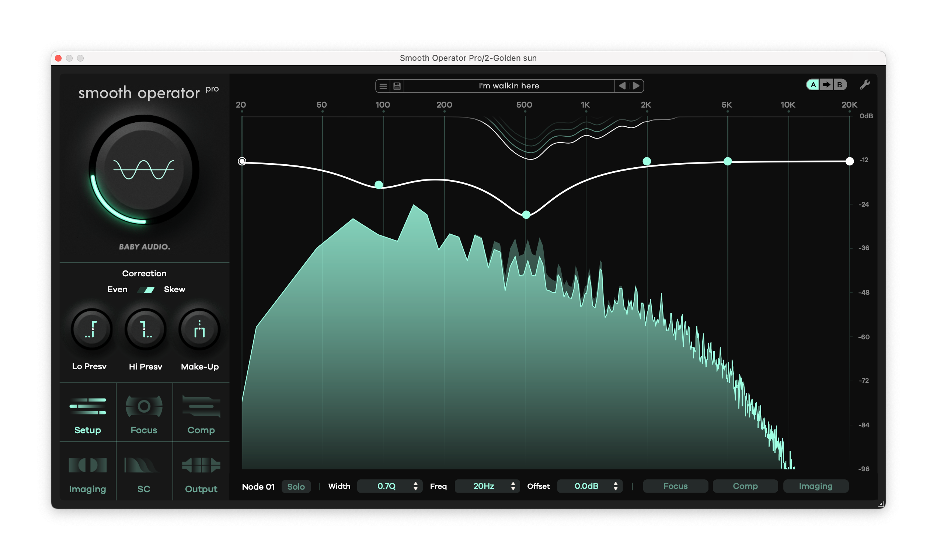Click the BABY AUDIO logo
937x560 pixels.
pos(144,247)
